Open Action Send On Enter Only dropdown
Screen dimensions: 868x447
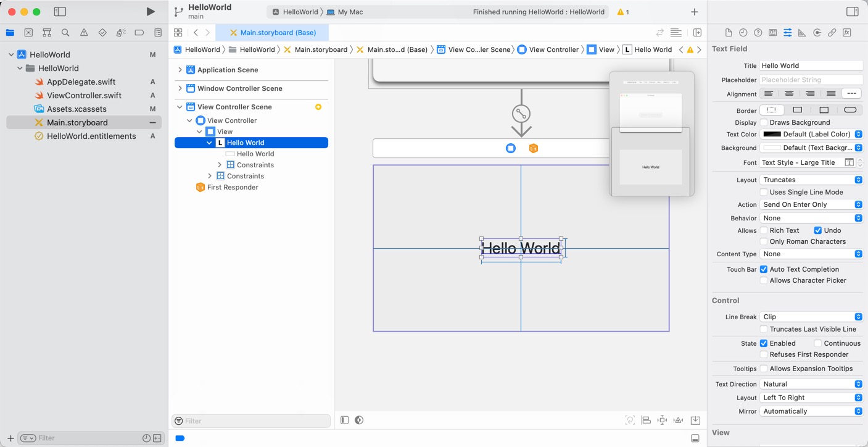[811, 204]
